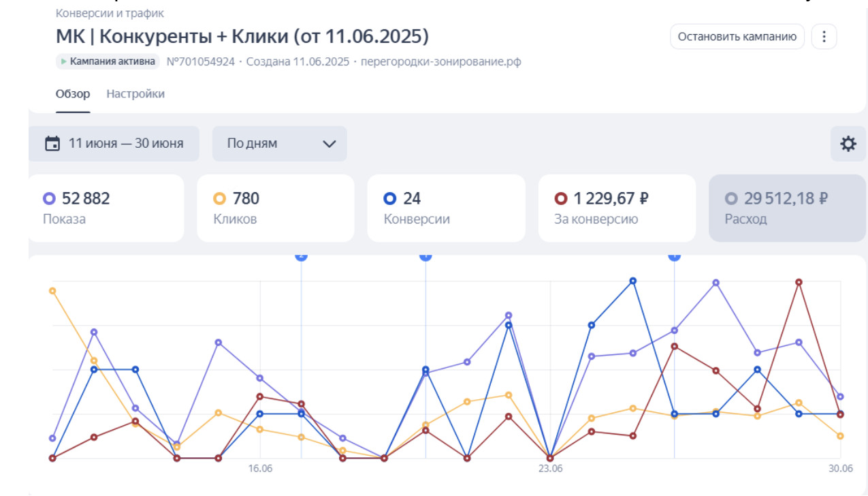Screen dimensions: 868x496
Task: Click the highest point on the blue line
Action: click(633, 281)
